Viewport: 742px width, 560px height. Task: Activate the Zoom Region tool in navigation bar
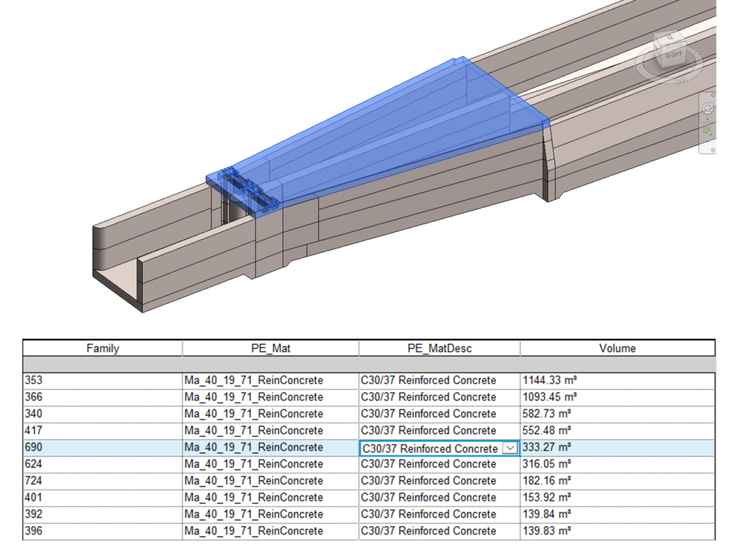click(708, 131)
